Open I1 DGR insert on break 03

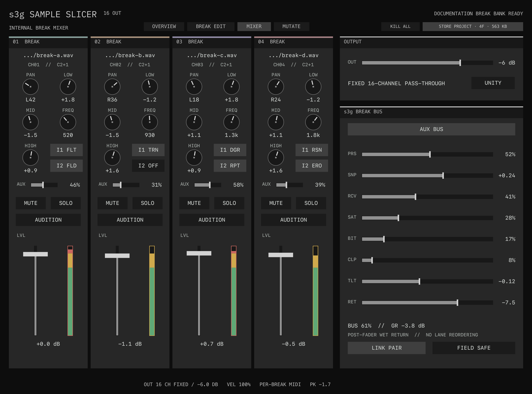click(x=230, y=150)
